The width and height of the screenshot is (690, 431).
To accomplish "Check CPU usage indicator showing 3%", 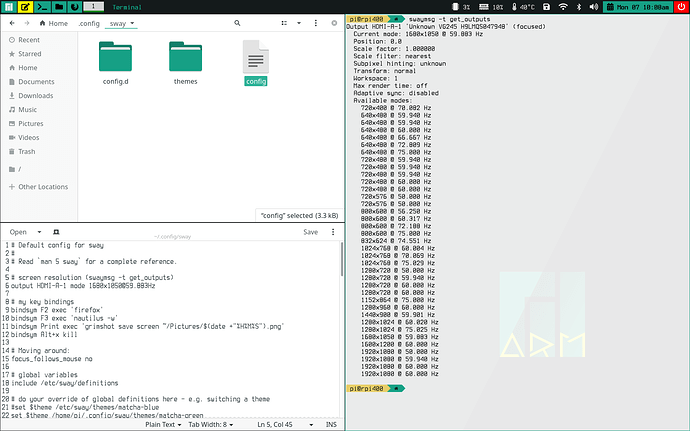I will point(461,7).
